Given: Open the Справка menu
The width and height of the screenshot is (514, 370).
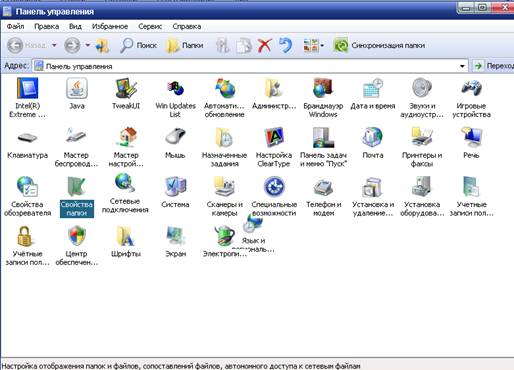Looking at the screenshot, I should point(187,26).
